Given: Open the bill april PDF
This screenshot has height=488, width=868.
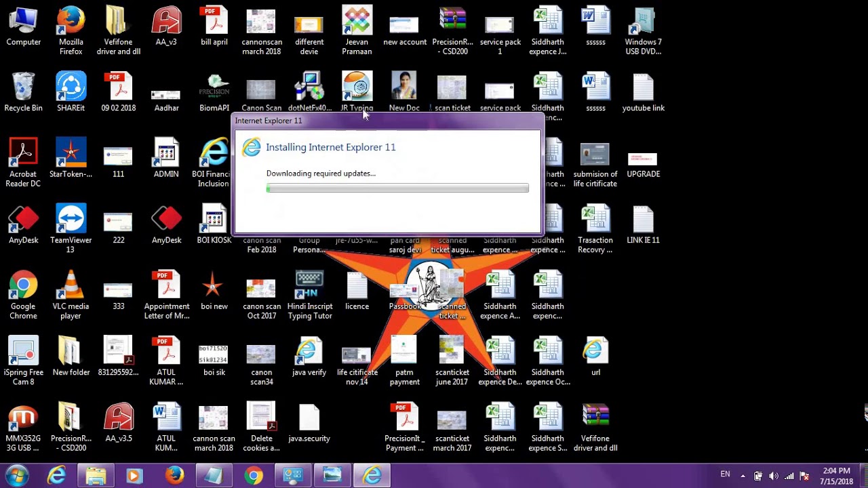Looking at the screenshot, I should coord(214,27).
